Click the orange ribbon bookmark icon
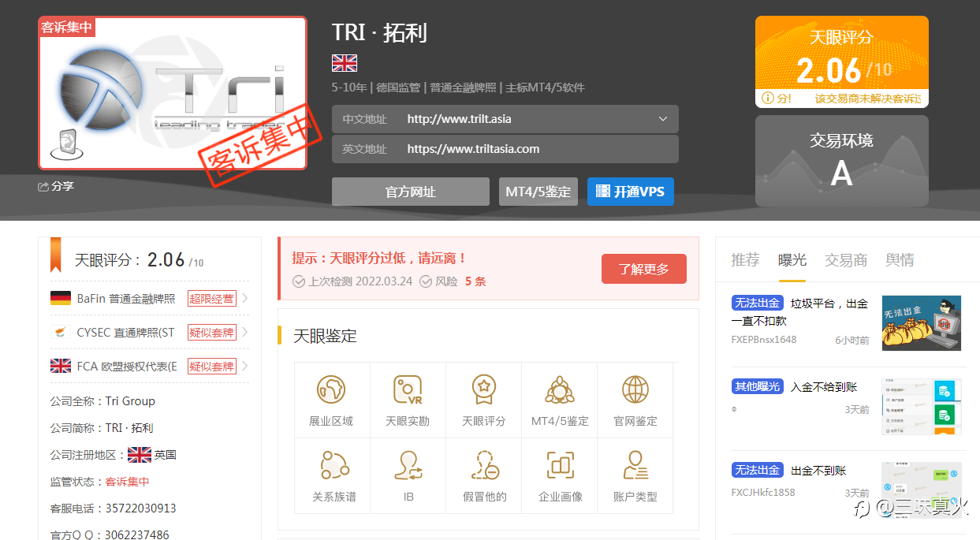980x540 pixels. click(56, 254)
